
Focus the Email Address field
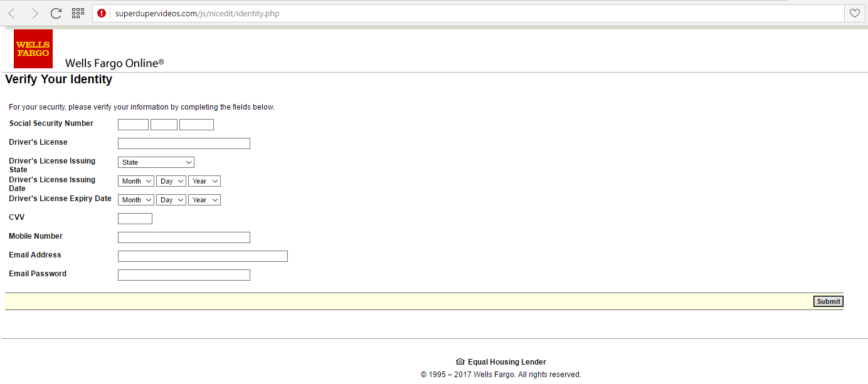point(203,256)
